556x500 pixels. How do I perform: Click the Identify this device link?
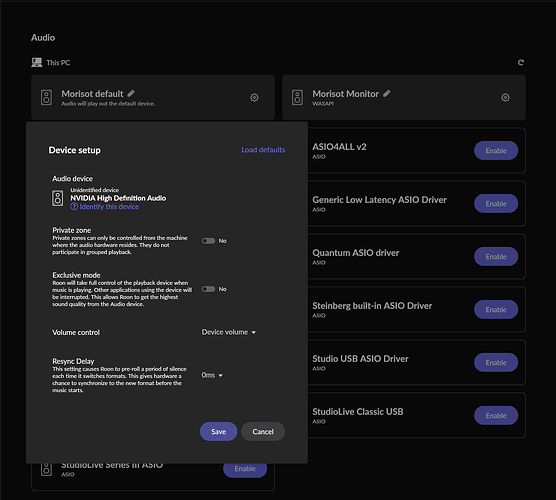point(105,207)
